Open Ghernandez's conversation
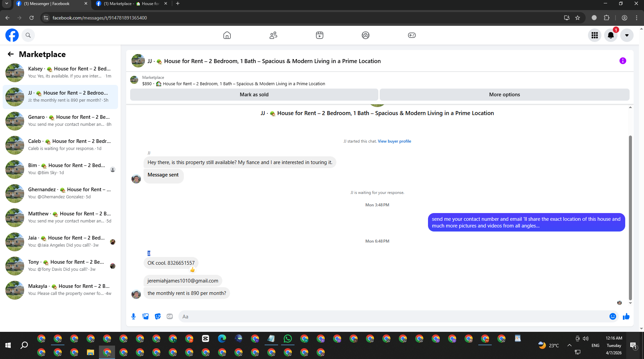Screen dimensions: 644x359 pyautogui.click(x=60, y=193)
